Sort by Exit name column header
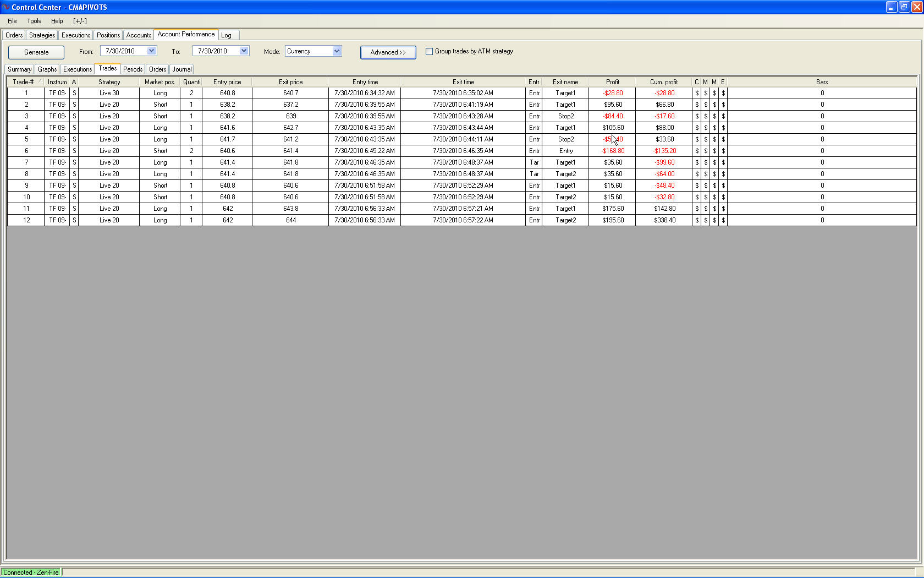This screenshot has width=924, height=578. 565,82
